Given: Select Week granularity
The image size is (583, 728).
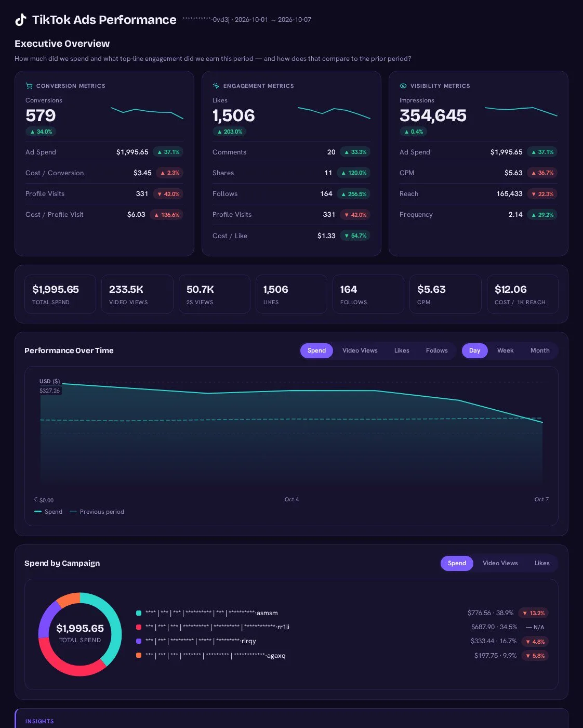Looking at the screenshot, I should click(x=505, y=350).
